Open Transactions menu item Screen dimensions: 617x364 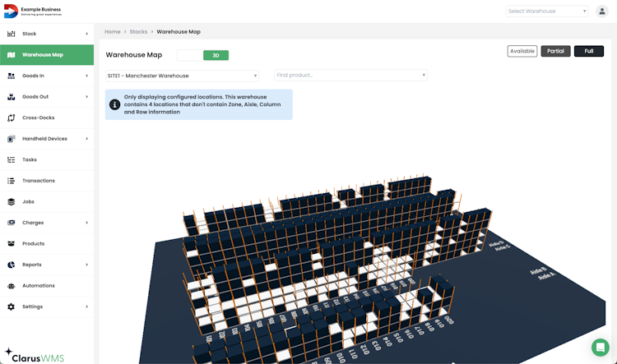pos(47,181)
